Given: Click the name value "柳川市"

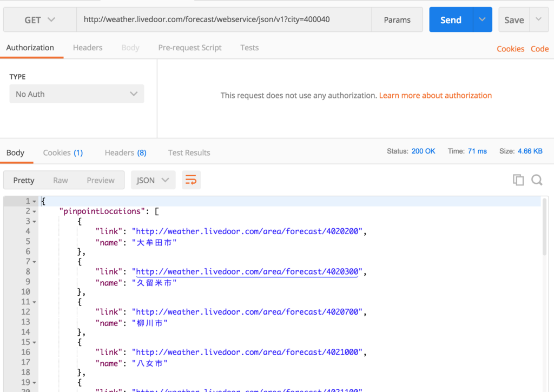Looking at the screenshot, I should pyautogui.click(x=150, y=323).
